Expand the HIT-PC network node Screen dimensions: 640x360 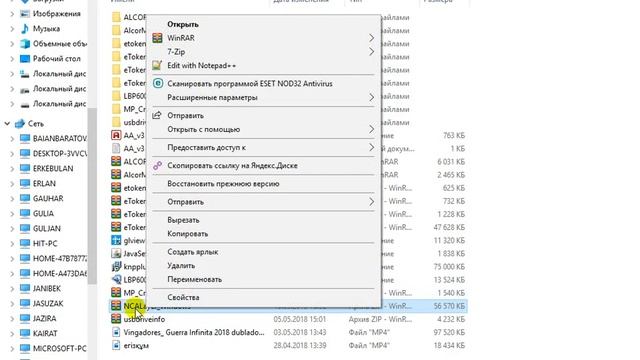point(12,244)
